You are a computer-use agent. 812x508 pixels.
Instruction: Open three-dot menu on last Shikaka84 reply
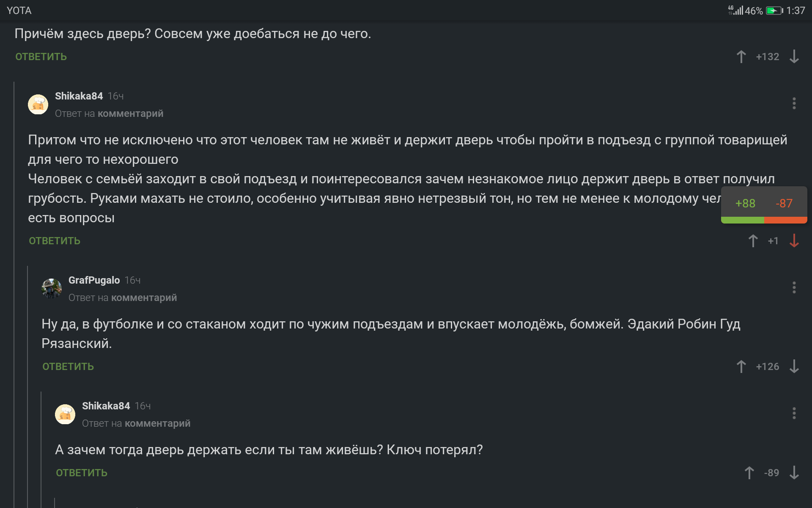point(794,413)
